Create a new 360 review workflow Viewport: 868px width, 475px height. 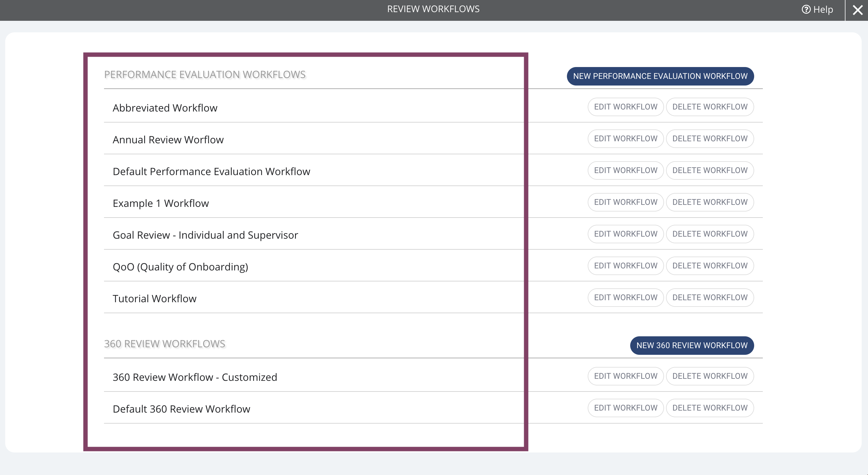click(x=692, y=345)
